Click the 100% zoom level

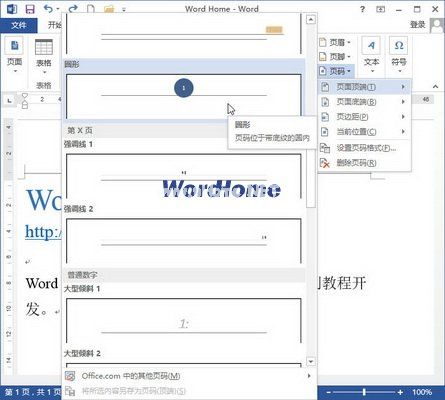click(422, 392)
